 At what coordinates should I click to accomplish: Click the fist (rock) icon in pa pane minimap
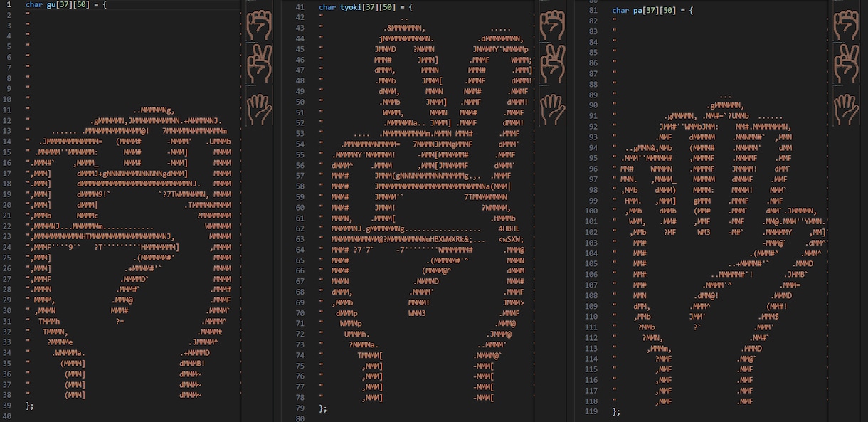point(846,25)
